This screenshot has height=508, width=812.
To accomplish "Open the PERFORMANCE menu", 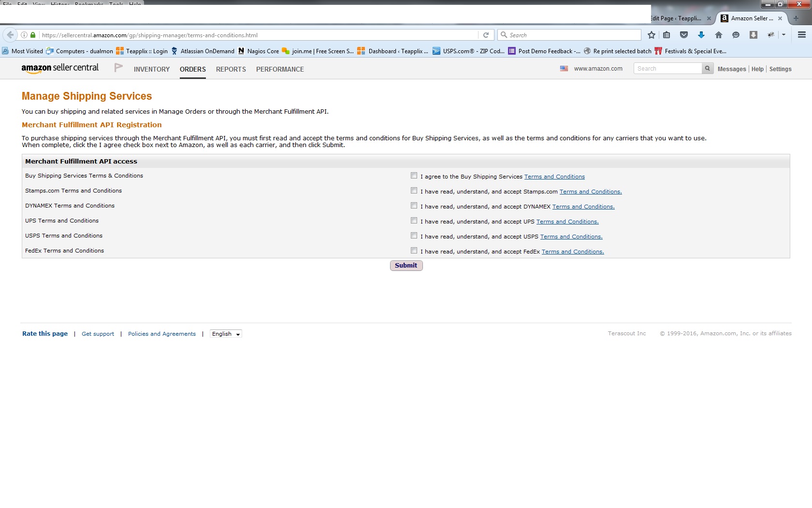I will click(280, 69).
